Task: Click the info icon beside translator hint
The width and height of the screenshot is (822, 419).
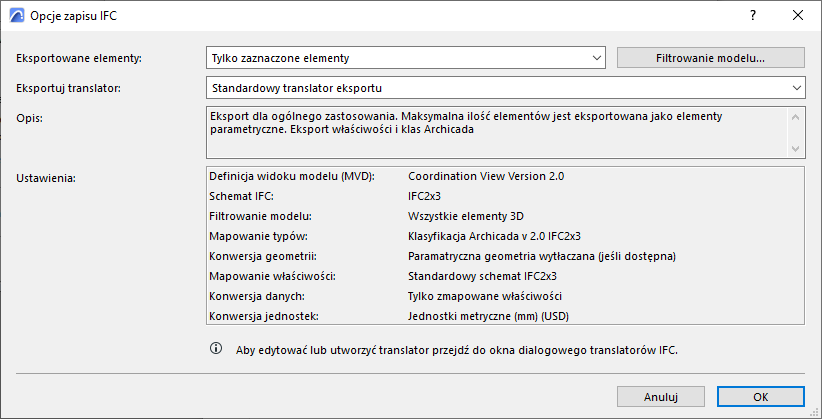Action: 215,349
